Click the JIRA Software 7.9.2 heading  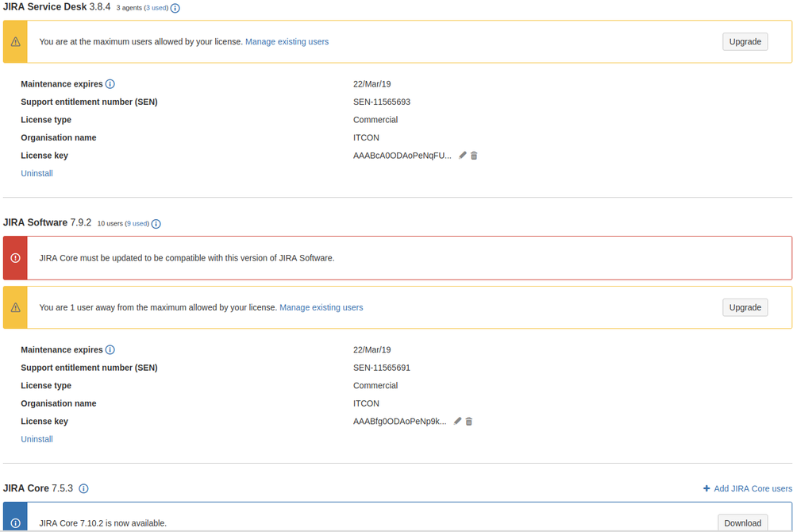tap(47, 222)
